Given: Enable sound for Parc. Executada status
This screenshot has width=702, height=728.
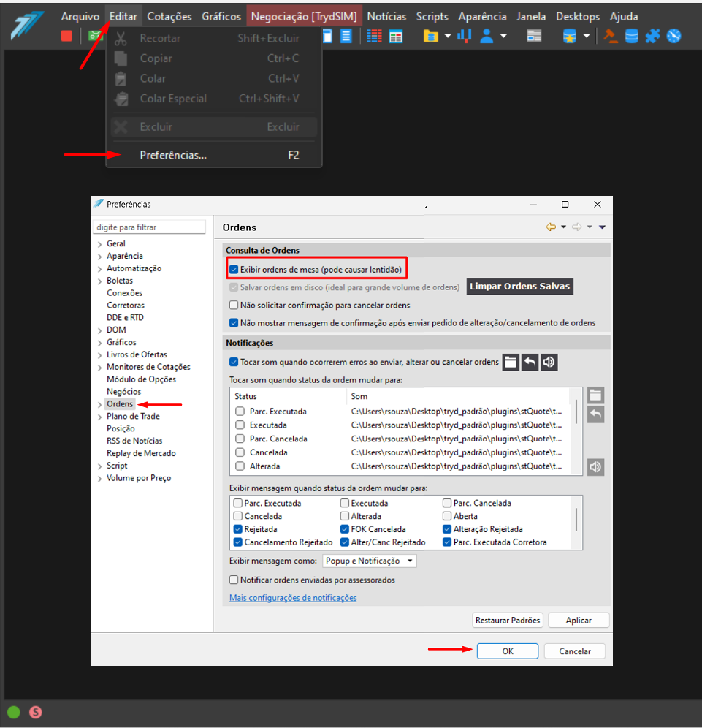Looking at the screenshot, I should 240,412.
